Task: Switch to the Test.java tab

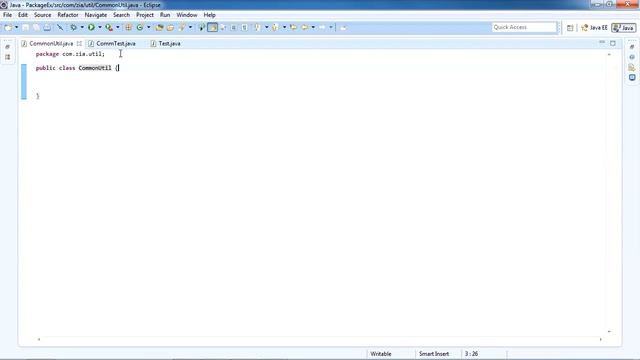Action: [x=169, y=43]
